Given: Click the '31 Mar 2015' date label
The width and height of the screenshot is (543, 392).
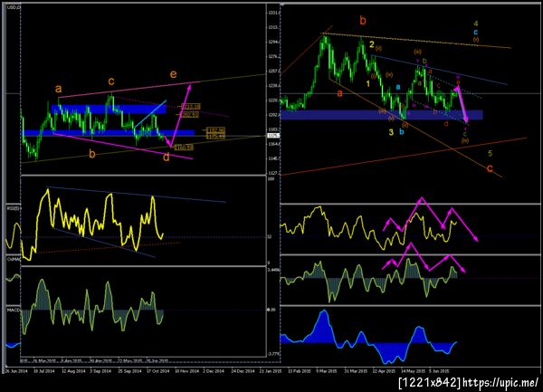Looking at the screenshot, I should [356, 371].
